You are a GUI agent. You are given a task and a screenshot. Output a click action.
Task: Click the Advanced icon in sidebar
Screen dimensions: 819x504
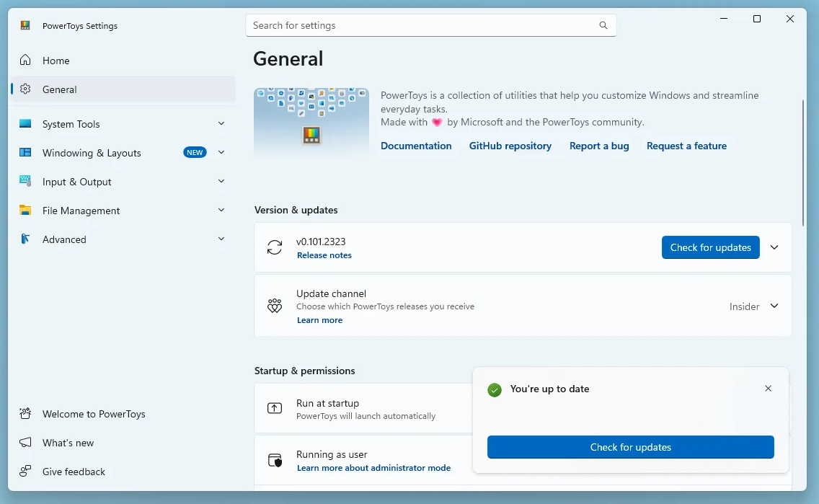click(25, 239)
